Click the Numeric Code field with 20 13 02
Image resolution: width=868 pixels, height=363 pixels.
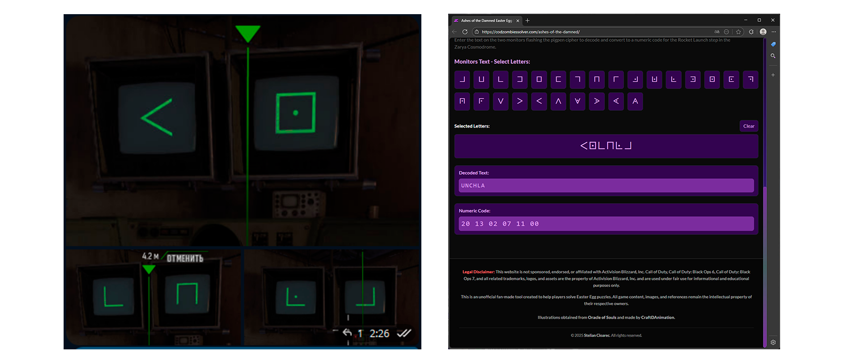[606, 224]
